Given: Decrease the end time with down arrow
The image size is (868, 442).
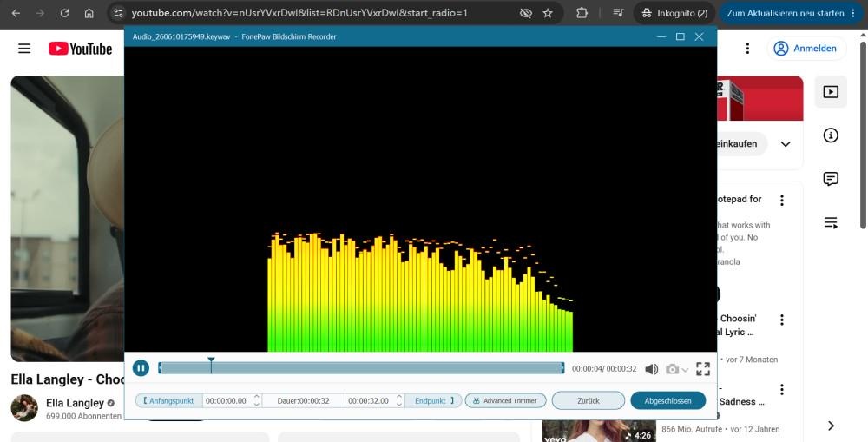Looking at the screenshot, I should click(x=399, y=405).
